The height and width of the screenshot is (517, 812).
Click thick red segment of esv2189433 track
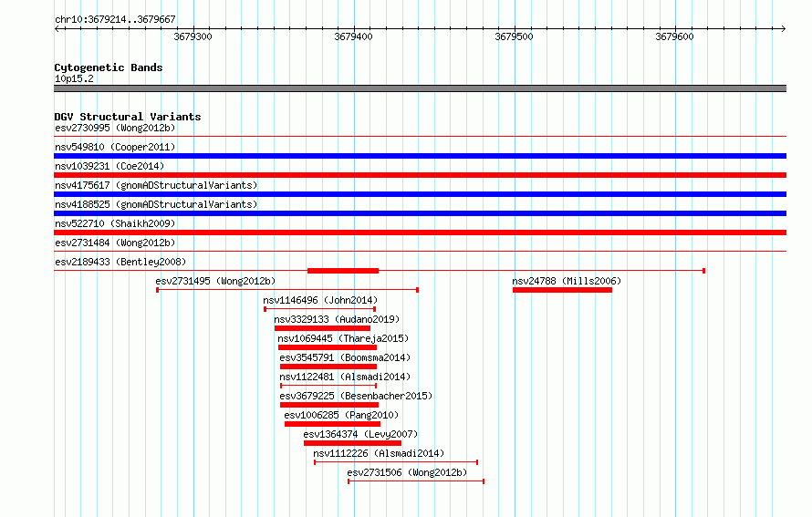343,271
